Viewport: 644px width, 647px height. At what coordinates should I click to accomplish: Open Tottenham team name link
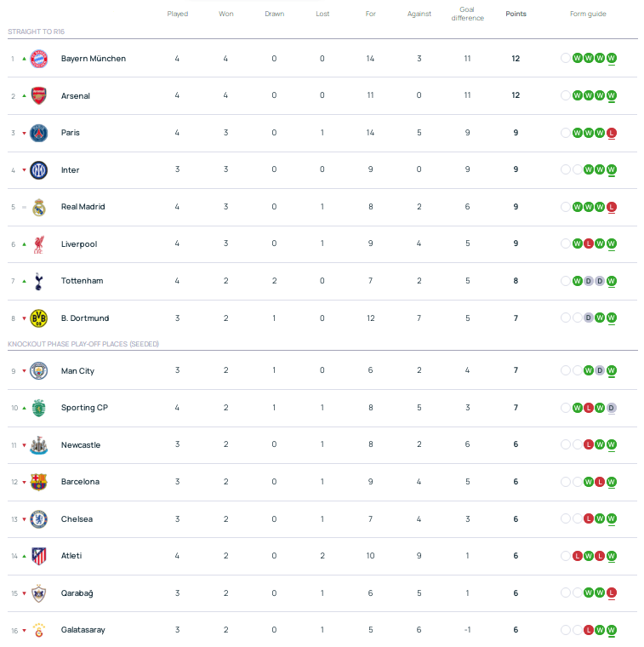81,281
